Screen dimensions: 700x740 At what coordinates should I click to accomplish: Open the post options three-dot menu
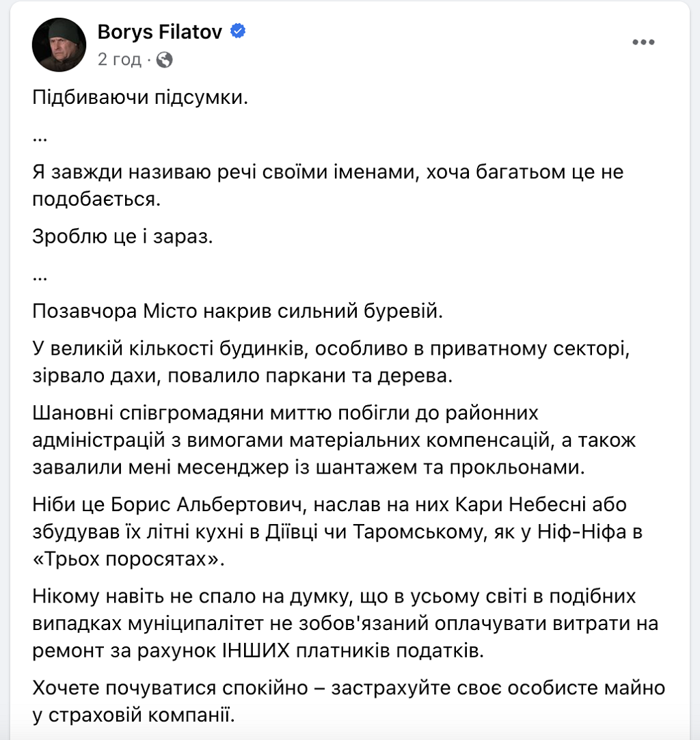click(x=643, y=42)
